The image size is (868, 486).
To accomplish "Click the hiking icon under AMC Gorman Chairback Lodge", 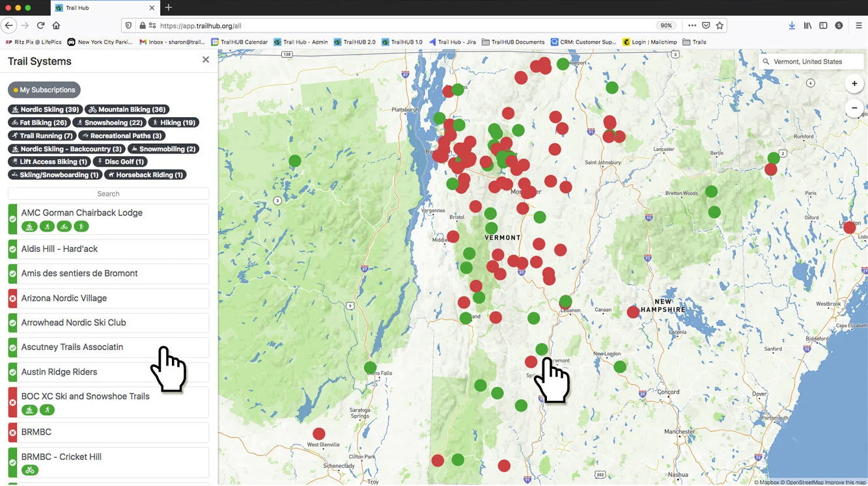I will (x=81, y=226).
